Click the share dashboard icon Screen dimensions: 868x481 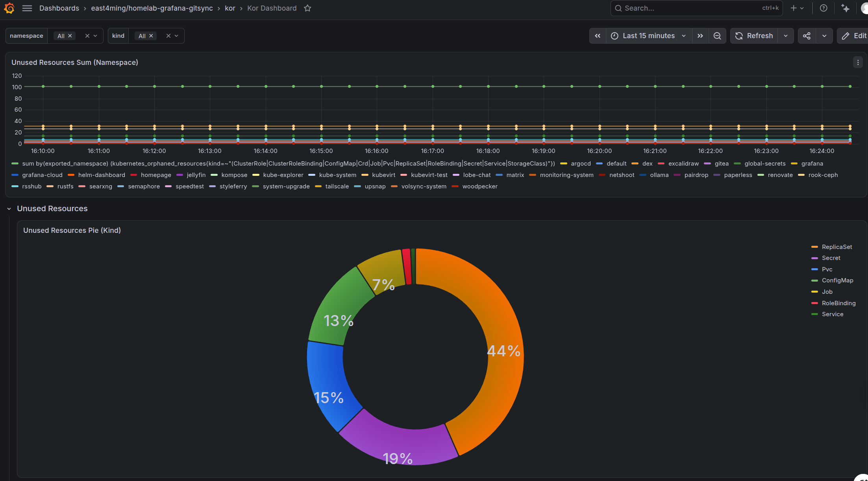pyautogui.click(x=807, y=36)
